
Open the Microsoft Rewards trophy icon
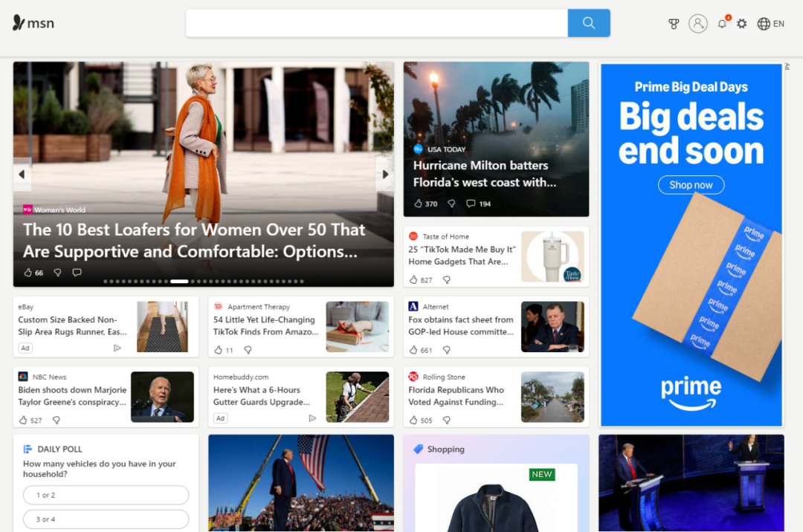[674, 24]
